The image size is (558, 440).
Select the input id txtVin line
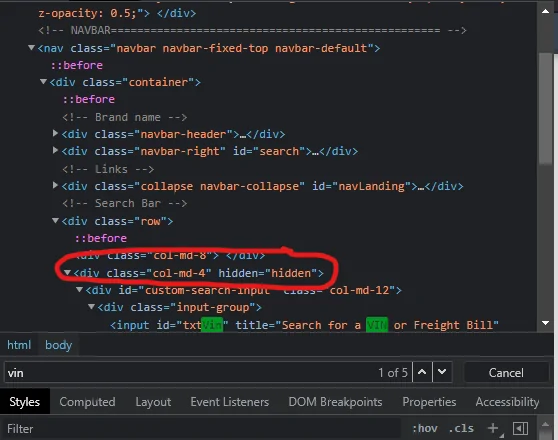click(304, 325)
